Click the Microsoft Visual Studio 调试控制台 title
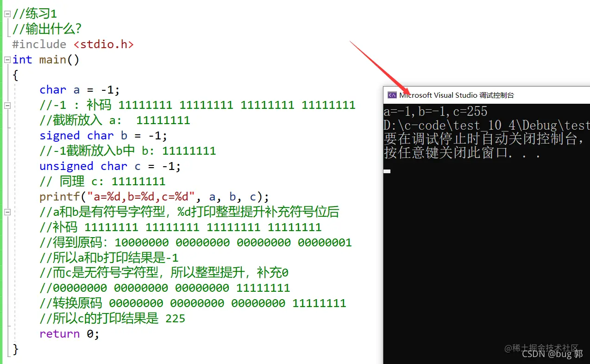The height and width of the screenshot is (364, 590). 457,95
